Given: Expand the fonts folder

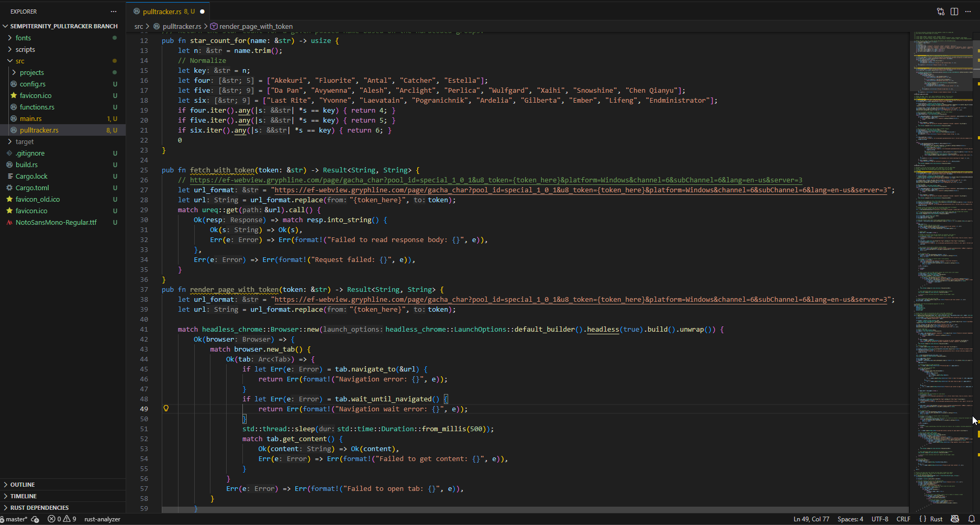Looking at the screenshot, I should tap(23, 38).
